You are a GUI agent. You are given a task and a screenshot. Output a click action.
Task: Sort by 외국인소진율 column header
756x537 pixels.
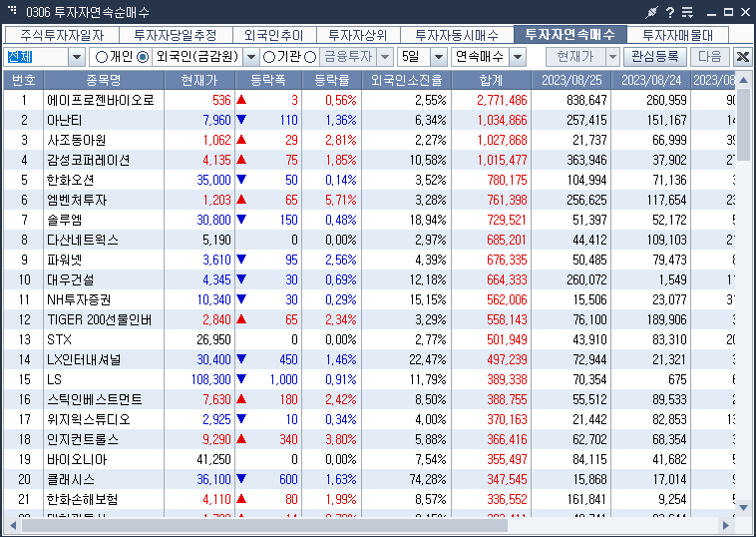click(407, 80)
